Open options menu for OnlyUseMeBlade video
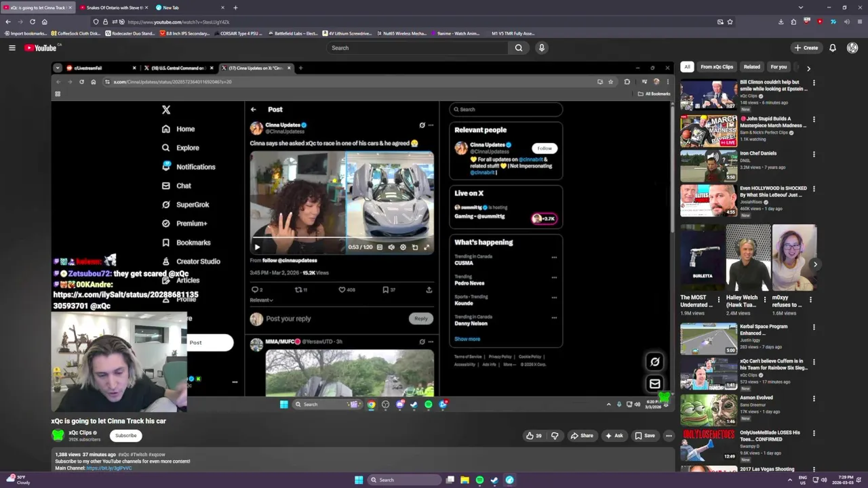This screenshot has height=488, width=868. pos(814,433)
